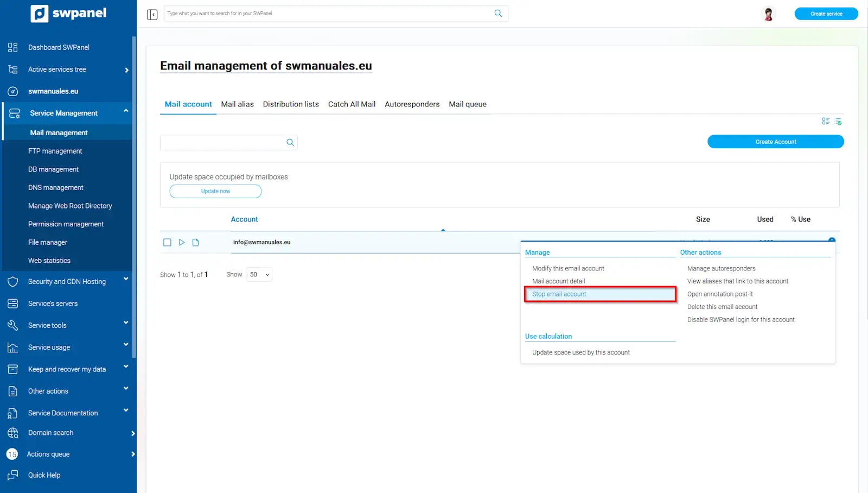Switch to the Mail alias tab
Viewport: 868px width, 493px height.
point(237,104)
